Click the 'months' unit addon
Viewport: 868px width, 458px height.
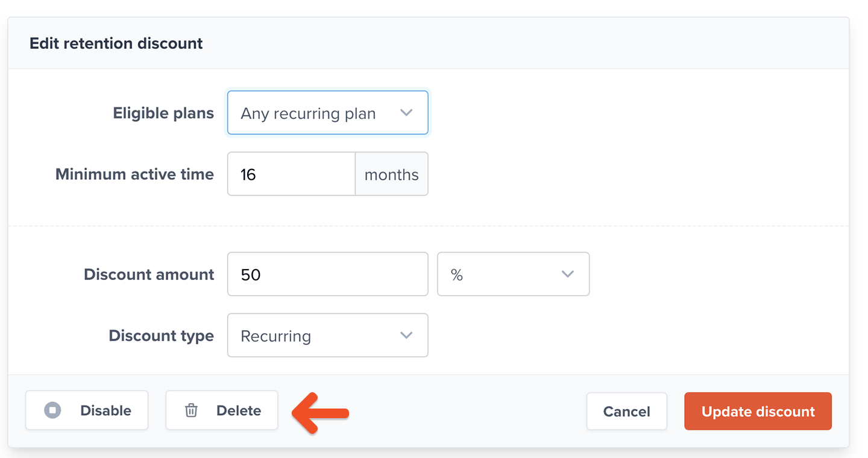[392, 174]
